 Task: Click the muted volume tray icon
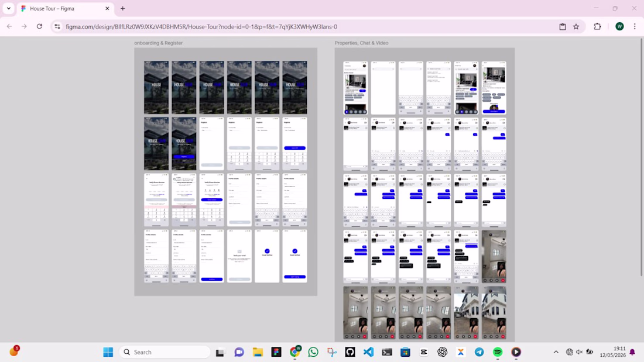click(580, 352)
